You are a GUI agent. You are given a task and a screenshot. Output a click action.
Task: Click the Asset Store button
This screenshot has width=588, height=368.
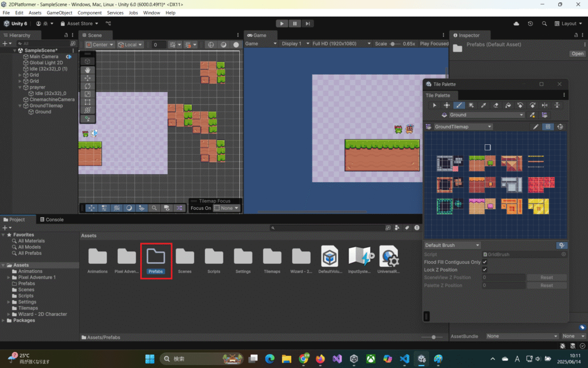point(79,23)
